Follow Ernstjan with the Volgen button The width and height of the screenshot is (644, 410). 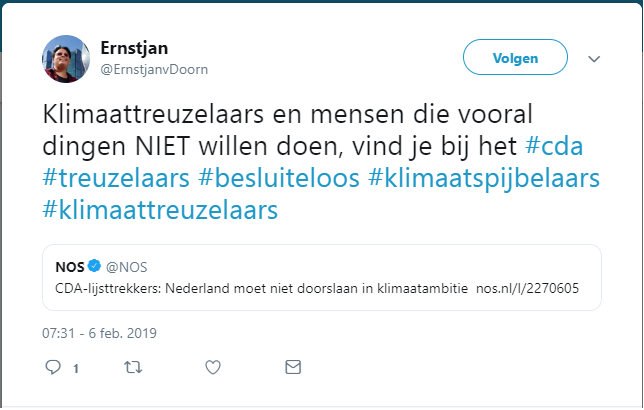515,57
